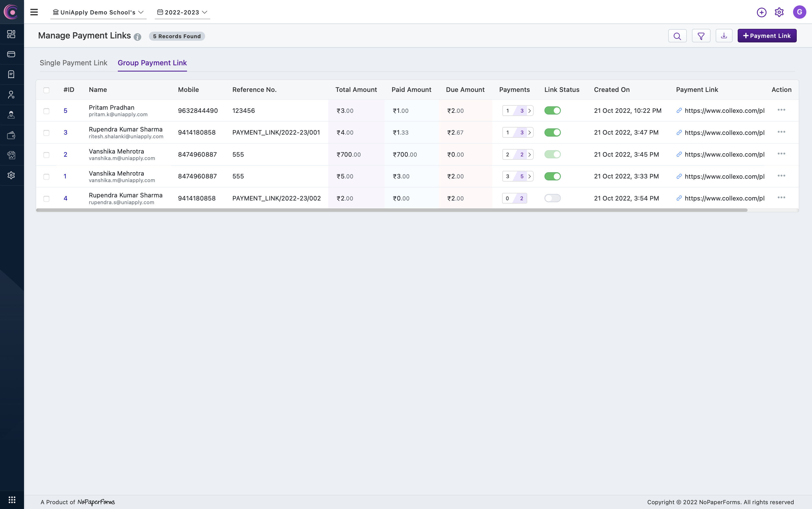Select checkbox for ID 1 row
Screen dimensions: 812x509
46,177
